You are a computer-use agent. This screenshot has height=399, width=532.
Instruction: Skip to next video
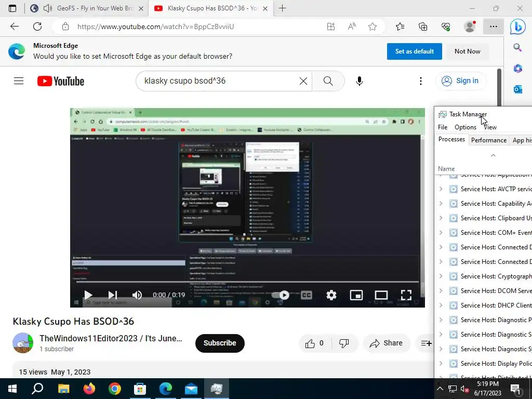113,295
